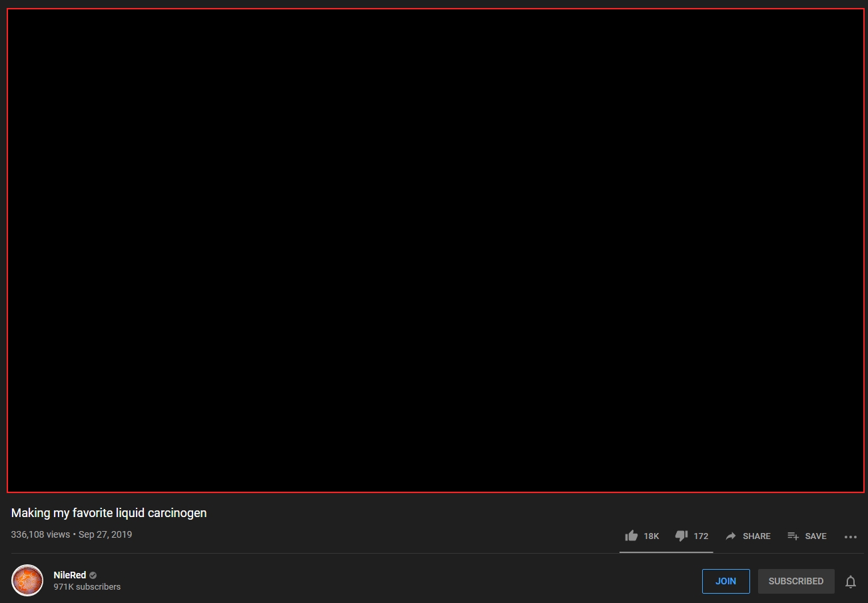Click the verified checkmark badge beside NileRed
Screen dimensions: 868x603
[x=93, y=575]
